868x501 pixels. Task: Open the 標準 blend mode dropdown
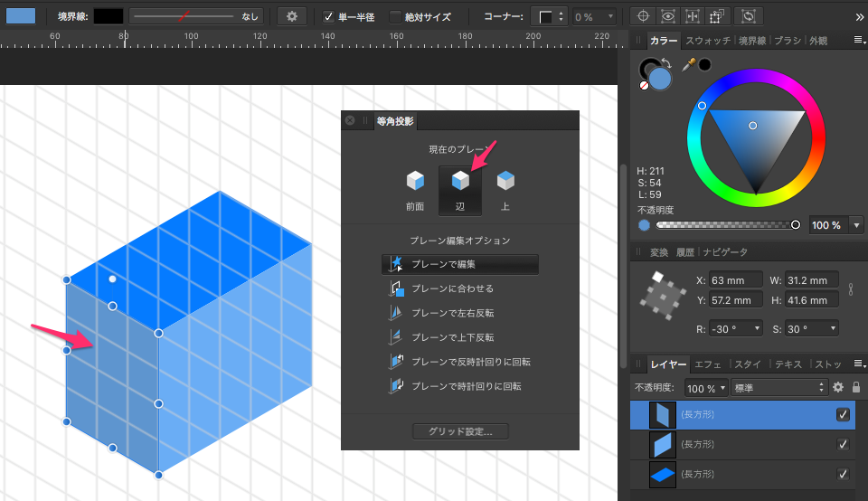point(779,387)
